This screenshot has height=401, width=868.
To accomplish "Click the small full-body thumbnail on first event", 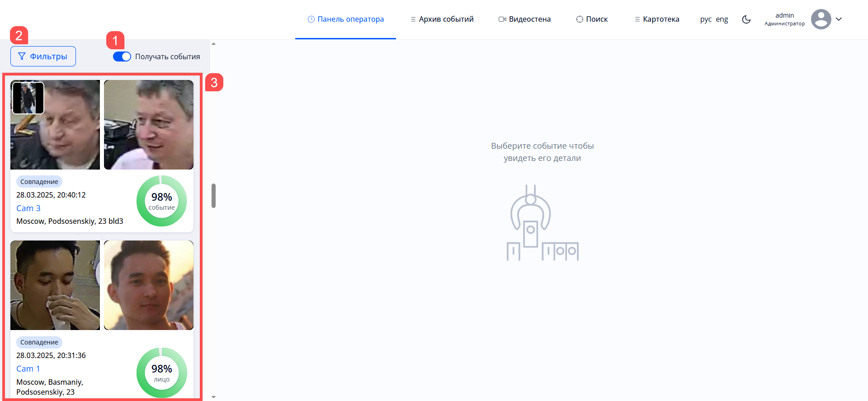I will (28, 98).
